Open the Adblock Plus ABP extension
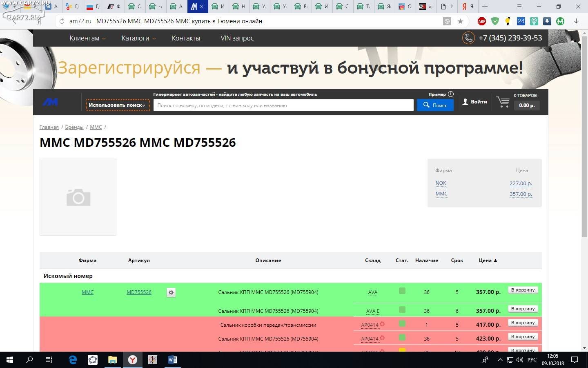 click(x=482, y=21)
